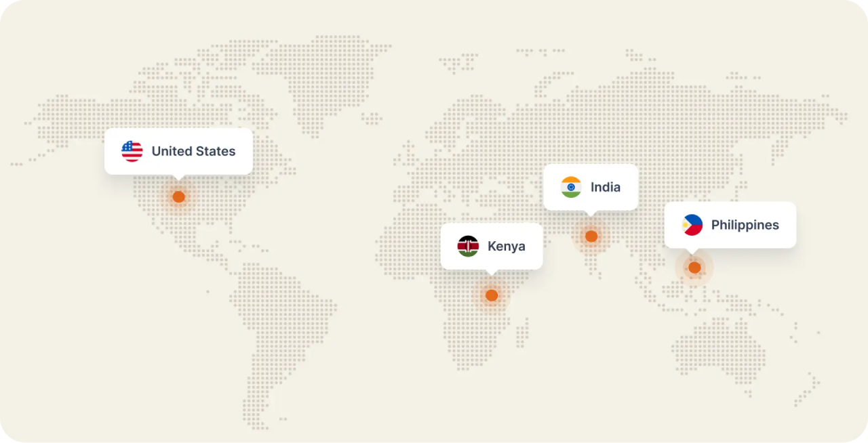This screenshot has width=868, height=443.
Task: Click the pointer tip of the Kenya tooltip
Action: (x=492, y=272)
